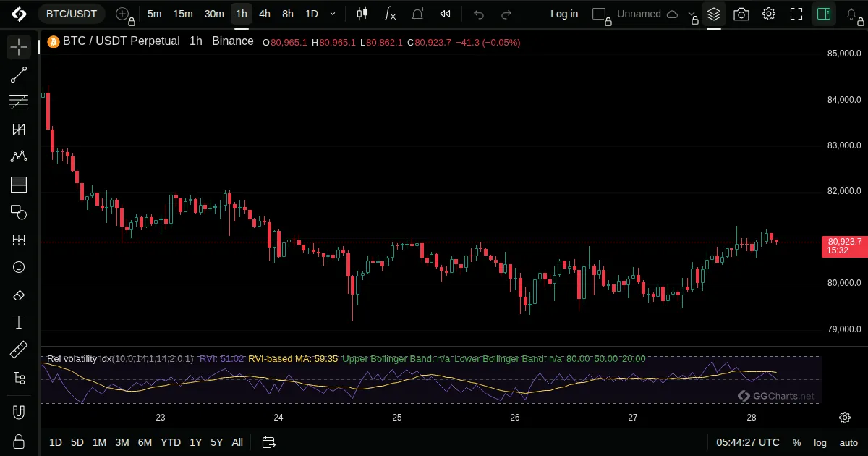Select the ruler measure tool

coord(19,350)
